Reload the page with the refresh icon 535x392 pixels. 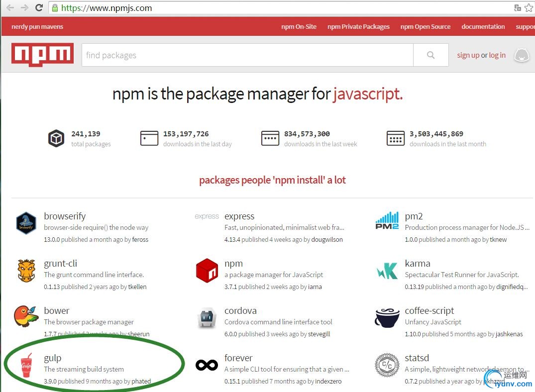(39, 7)
